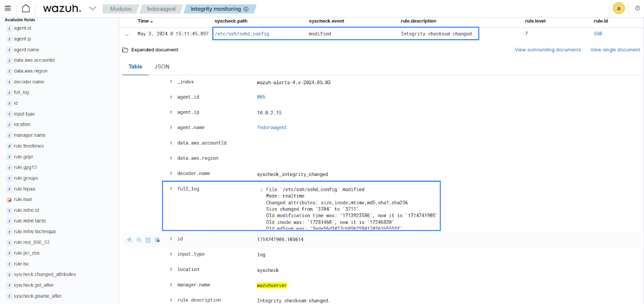Collapse the expanded document row chevron
Screen dimensions: 644x304
tap(127, 34)
